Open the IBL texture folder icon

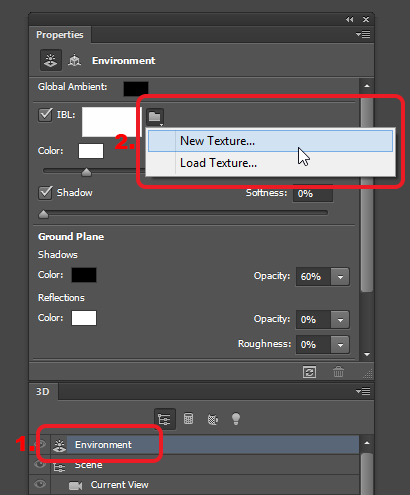155,117
